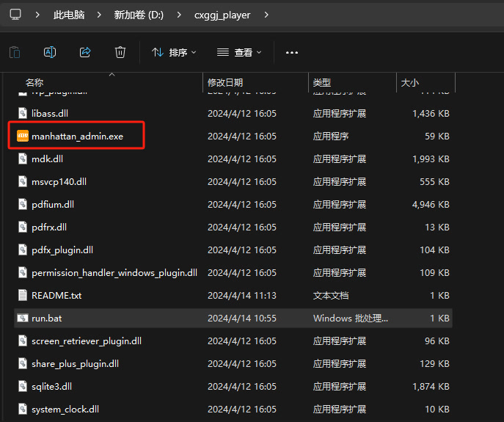
Task: Click the run.bat batch file icon
Action: click(x=23, y=318)
